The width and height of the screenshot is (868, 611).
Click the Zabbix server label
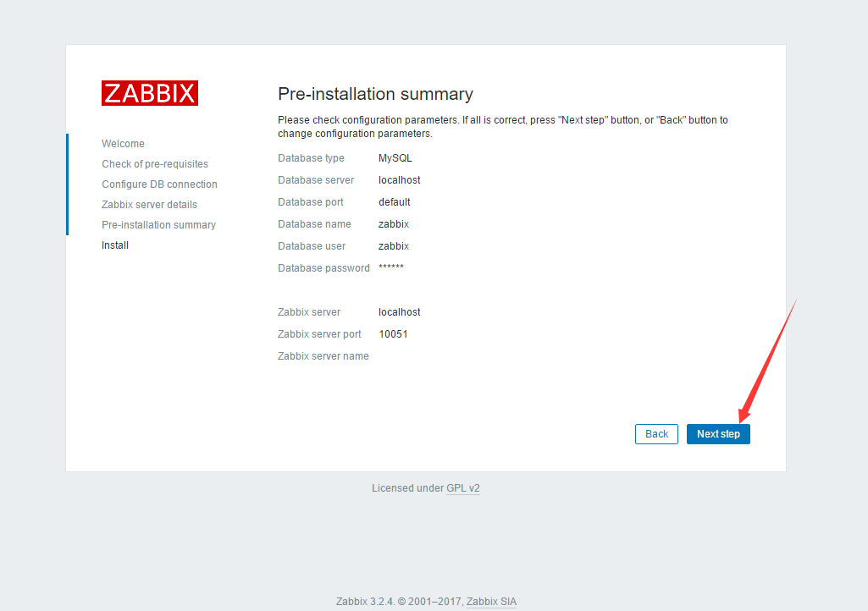309,312
